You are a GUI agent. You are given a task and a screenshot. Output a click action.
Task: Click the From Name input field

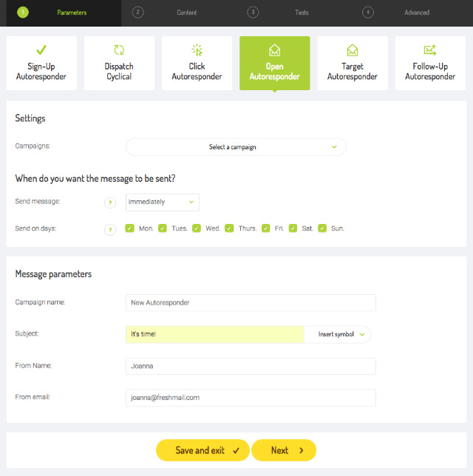251,366
